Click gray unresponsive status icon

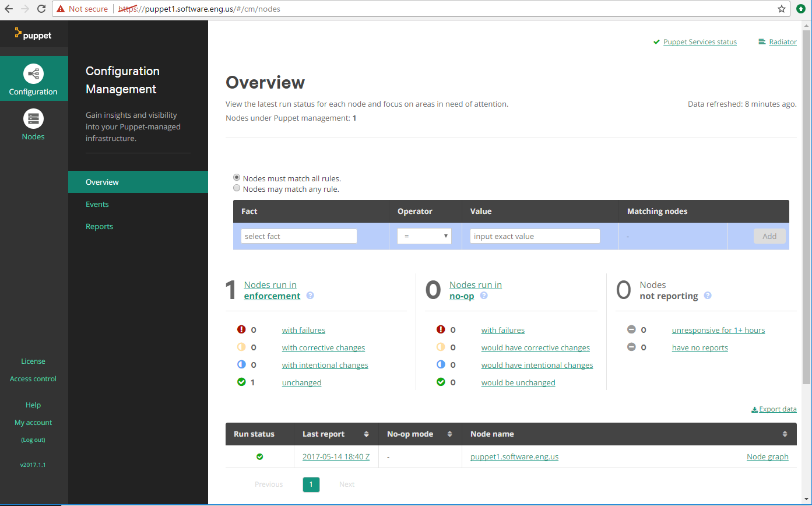tap(631, 329)
